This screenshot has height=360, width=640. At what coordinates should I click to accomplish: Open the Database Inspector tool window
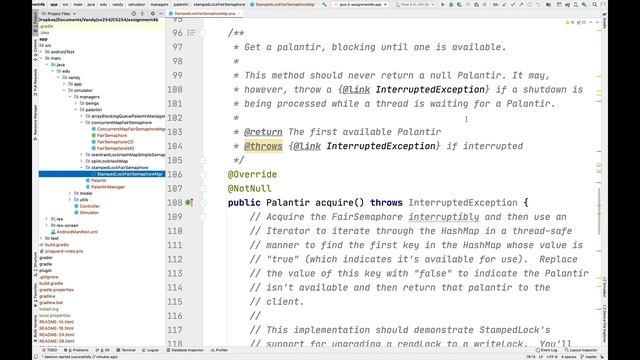(185, 350)
